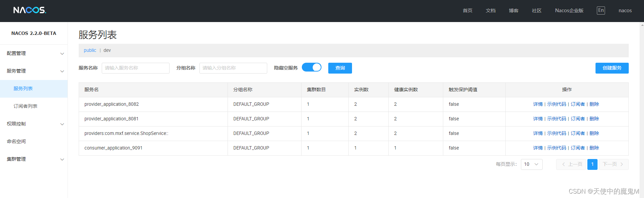This screenshot has width=644, height=198.
Task: Open 示例代码 for consumer_application_9091
Action: 557,148
